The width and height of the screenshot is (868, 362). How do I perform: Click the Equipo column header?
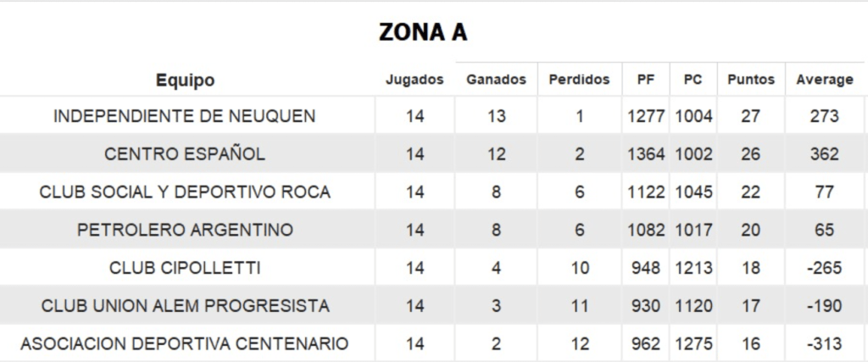click(185, 81)
